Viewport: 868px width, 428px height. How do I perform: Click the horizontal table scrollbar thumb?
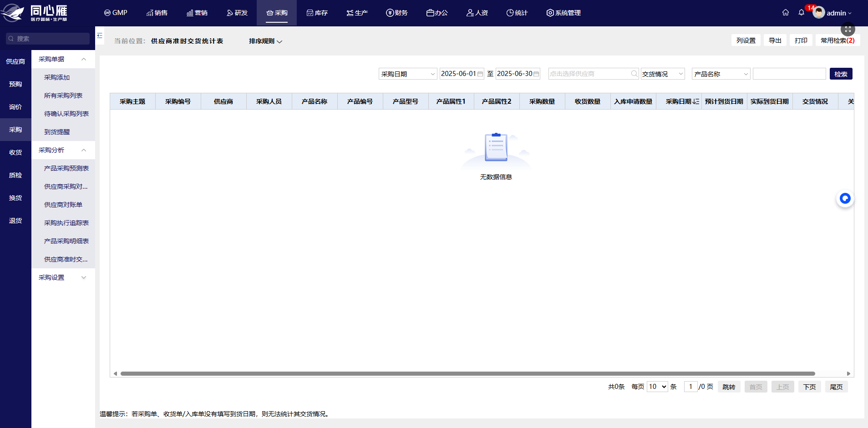(467, 374)
